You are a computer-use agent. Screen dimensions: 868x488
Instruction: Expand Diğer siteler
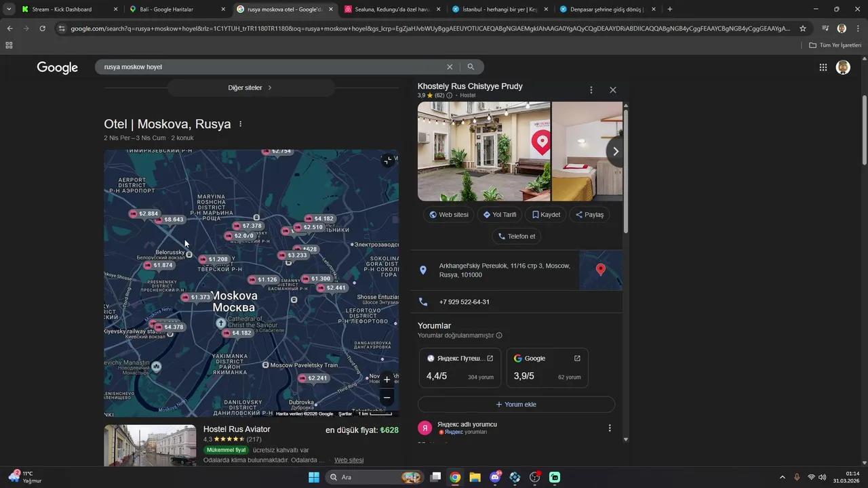pyautogui.click(x=250, y=87)
